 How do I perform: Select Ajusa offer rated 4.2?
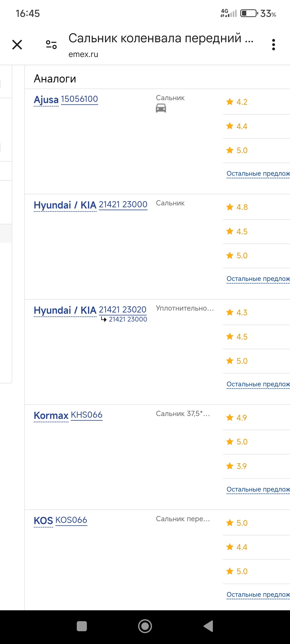pyautogui.click(x=256, y=102)
